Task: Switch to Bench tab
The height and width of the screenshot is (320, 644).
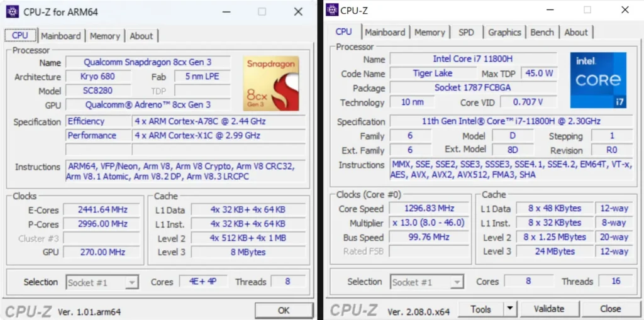Action: (541, 32)
